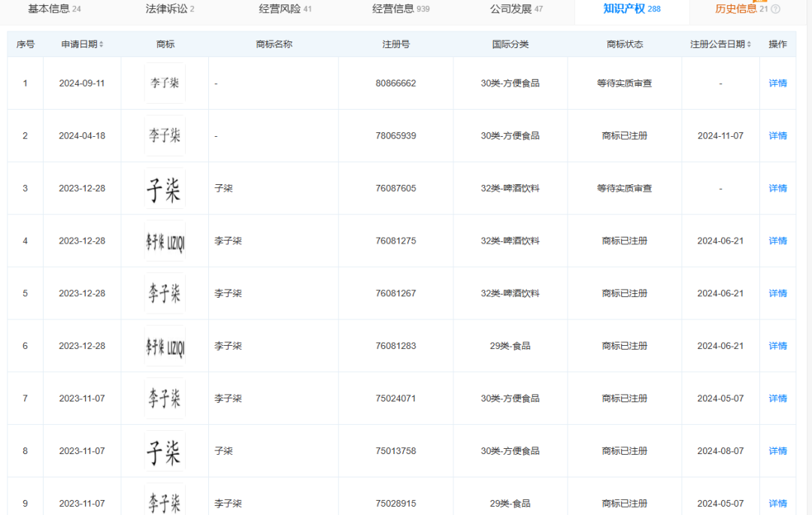
Task: Select the 知识产权 tab
Action: click(632, 9)
